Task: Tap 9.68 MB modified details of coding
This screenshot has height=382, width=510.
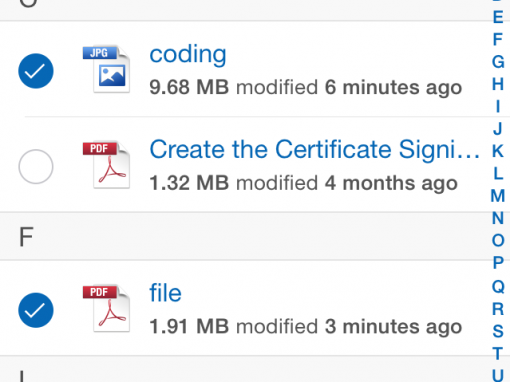Action: coord(305,88)
